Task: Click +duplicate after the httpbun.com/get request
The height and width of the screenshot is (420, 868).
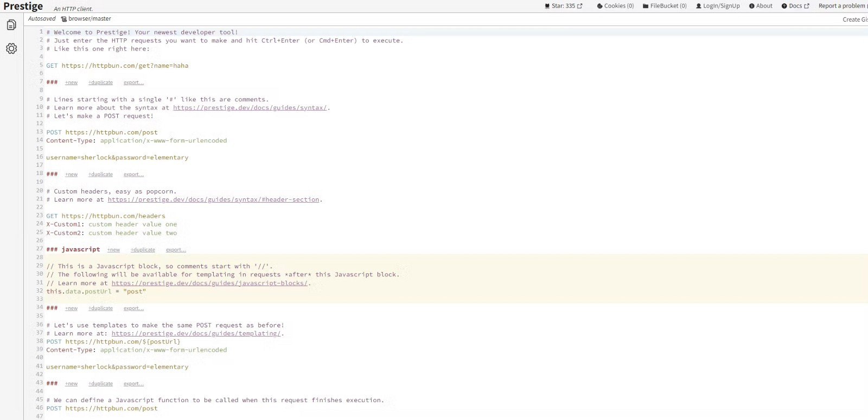Action: click(x=101, y=82)
